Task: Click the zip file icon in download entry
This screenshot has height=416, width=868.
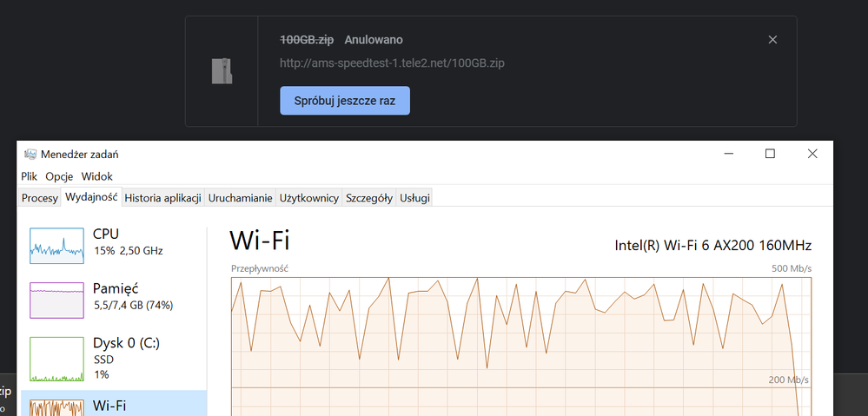Action: click(x=222, y=70)
